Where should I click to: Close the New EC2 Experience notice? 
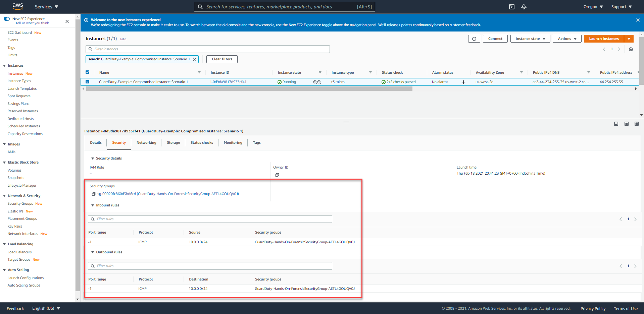[x=67, y=21]
